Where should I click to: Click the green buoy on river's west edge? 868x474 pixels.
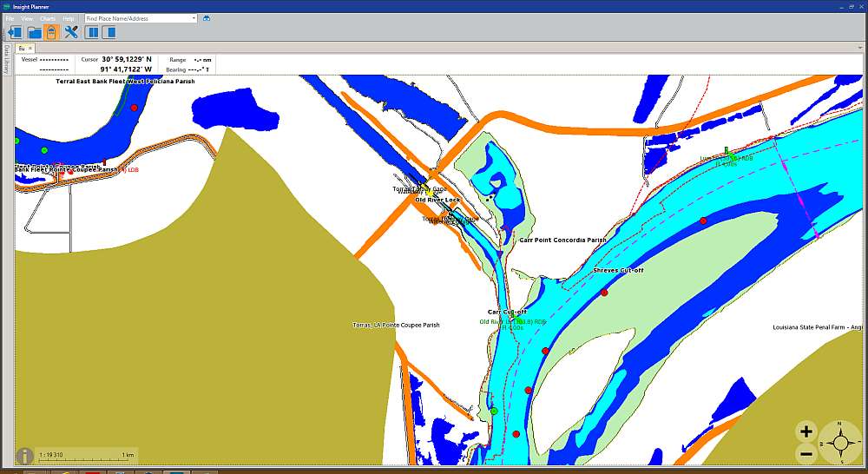[495, 411]
